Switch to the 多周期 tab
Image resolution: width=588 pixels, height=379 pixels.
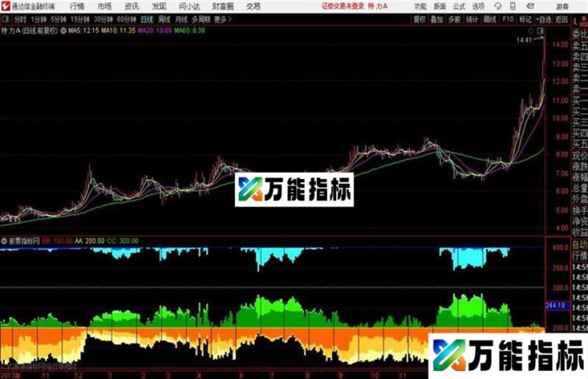[x=201, y=20]
